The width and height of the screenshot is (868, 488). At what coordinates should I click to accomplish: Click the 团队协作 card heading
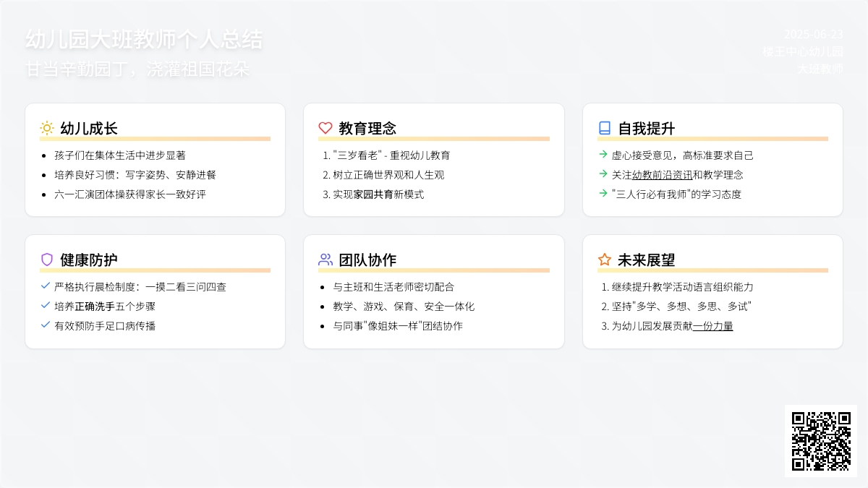click(x=367, y=260)
